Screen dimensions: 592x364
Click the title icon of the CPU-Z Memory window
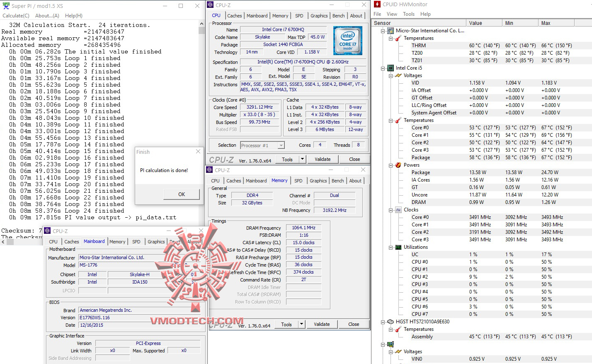[x=210, y=170]
